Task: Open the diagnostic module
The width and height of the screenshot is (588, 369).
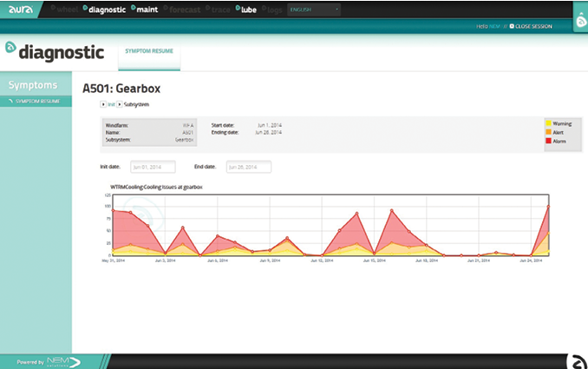Action: pos(104,10)
